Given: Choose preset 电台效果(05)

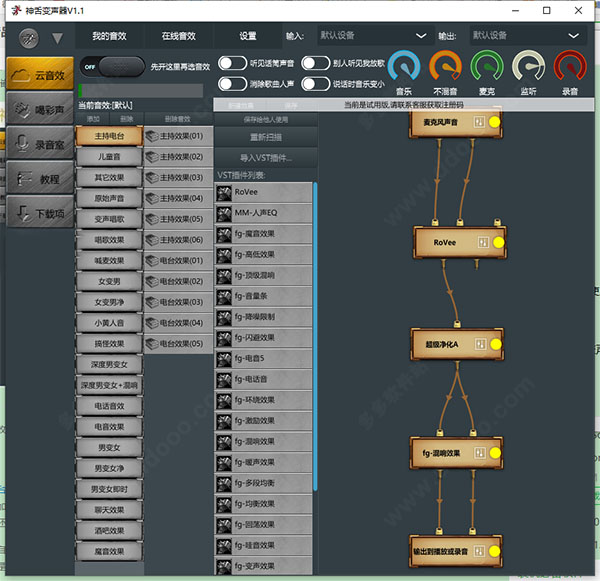Looking at the screenshot, I should (x=178, y=344).
